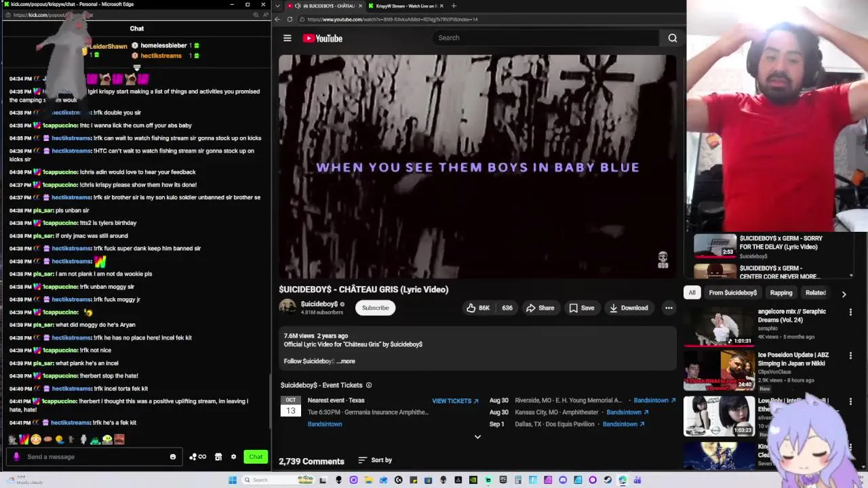Open the Kick chat shop icon

coord(218,457)
